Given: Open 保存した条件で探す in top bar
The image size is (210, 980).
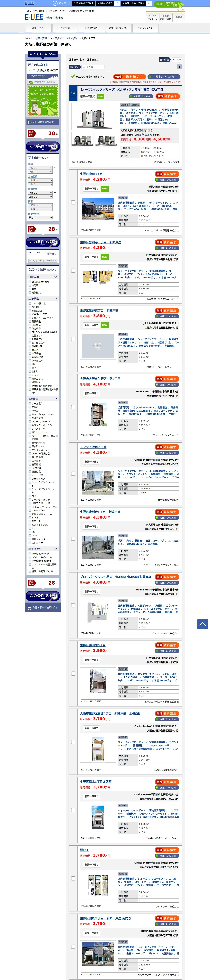Looking at the screenshot, I should (x=134, y=3).
